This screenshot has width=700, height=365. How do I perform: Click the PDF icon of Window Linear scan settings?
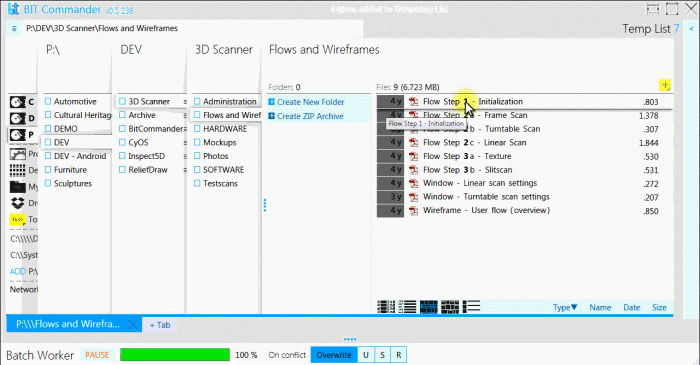coord(413,183)
